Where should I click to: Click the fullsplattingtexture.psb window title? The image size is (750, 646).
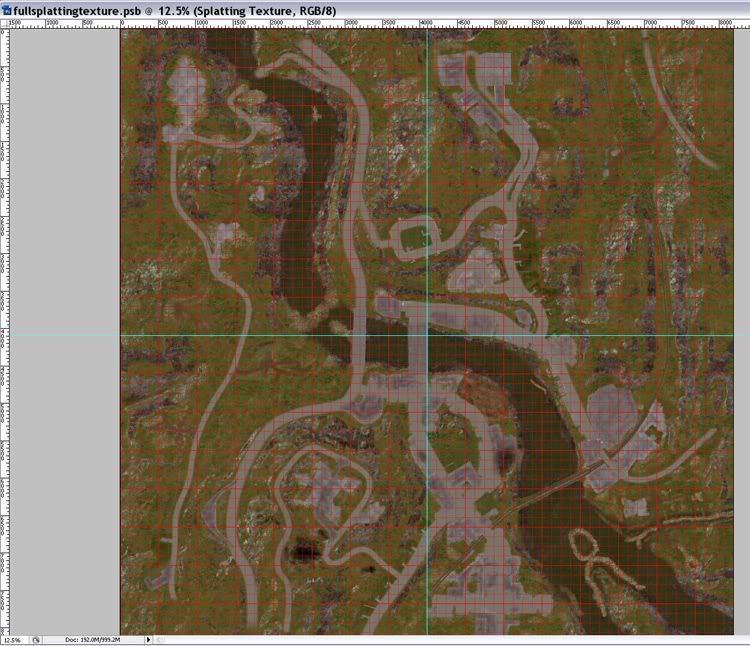tap(175, 11)
